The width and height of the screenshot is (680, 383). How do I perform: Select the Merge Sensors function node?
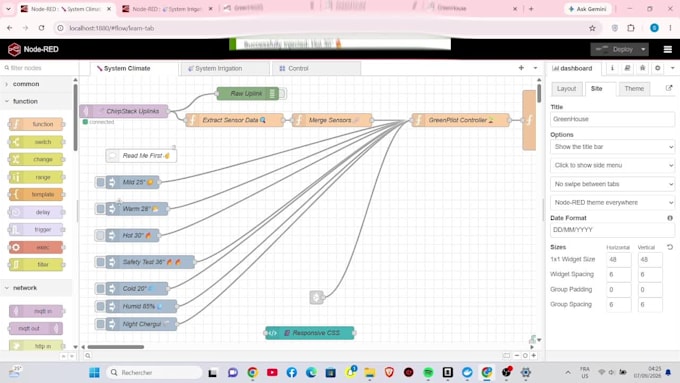tap(332, 120)
